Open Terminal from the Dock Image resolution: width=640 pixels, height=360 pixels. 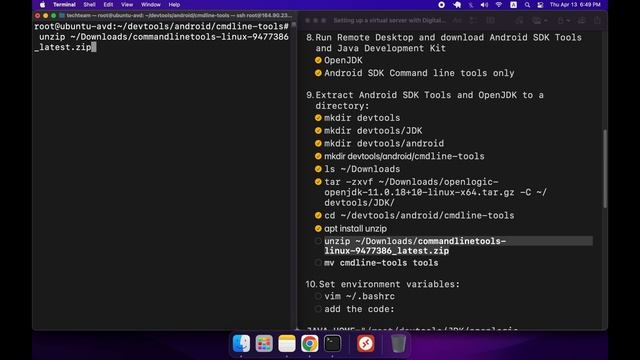(333, 343)
